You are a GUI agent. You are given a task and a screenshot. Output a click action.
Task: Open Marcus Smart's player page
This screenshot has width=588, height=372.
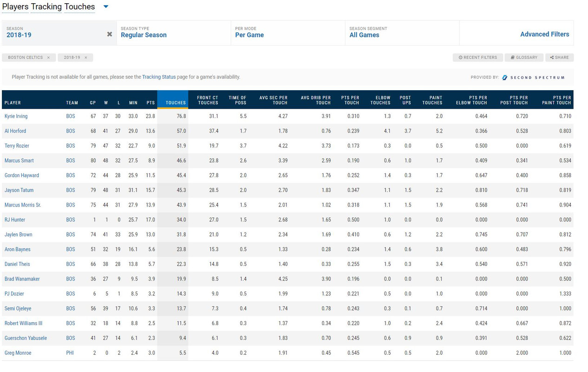click(x=19, y=161)
